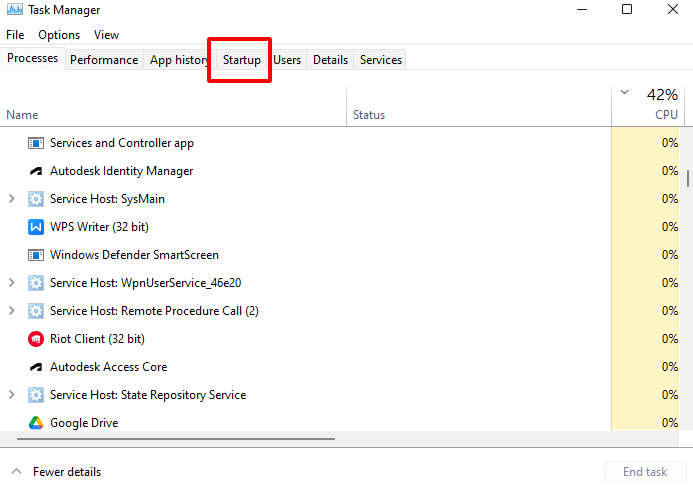Click the Windows Defender SmartScreen icon
The image size is (693, 492).
[36, 255]
